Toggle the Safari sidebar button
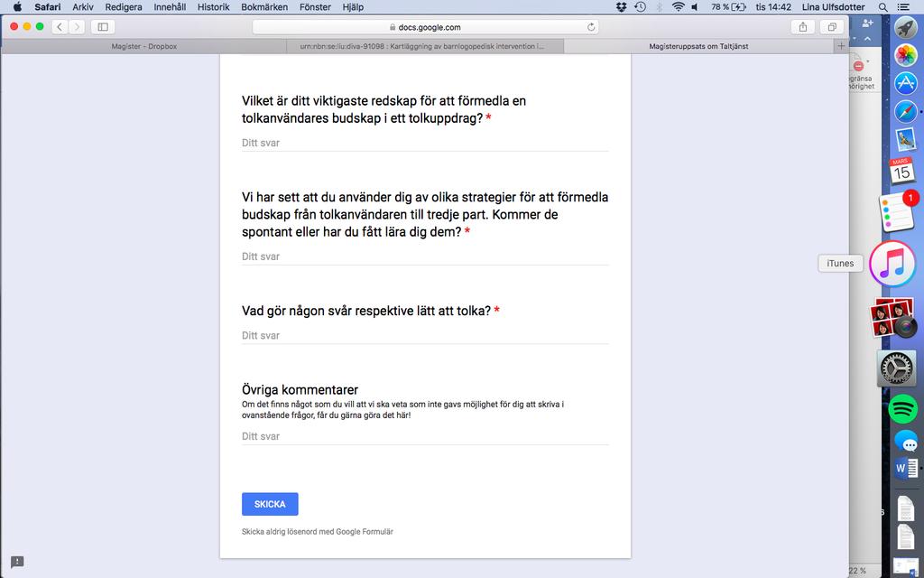This screenshot has height=578, width=924. coord(103,26)
